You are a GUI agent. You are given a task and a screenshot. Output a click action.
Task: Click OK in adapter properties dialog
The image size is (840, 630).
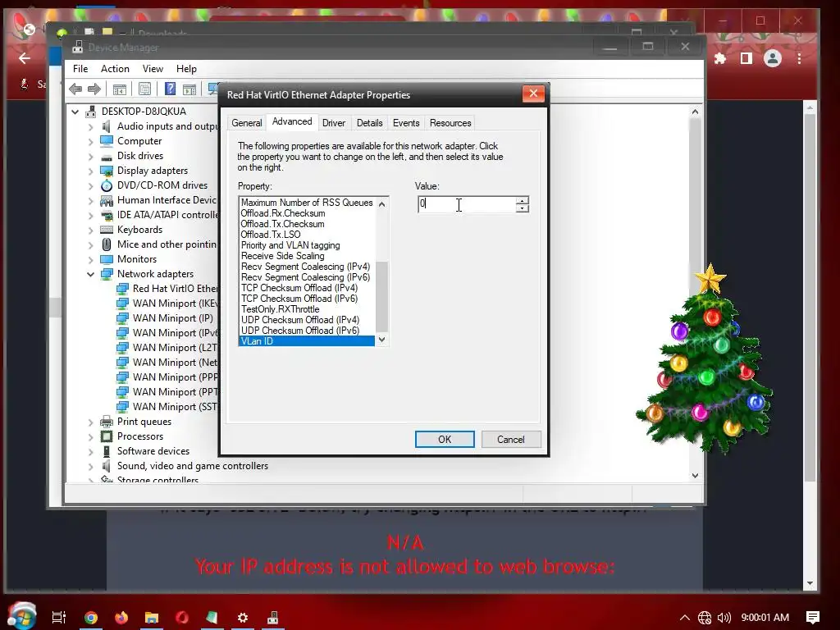click(445, 440)
